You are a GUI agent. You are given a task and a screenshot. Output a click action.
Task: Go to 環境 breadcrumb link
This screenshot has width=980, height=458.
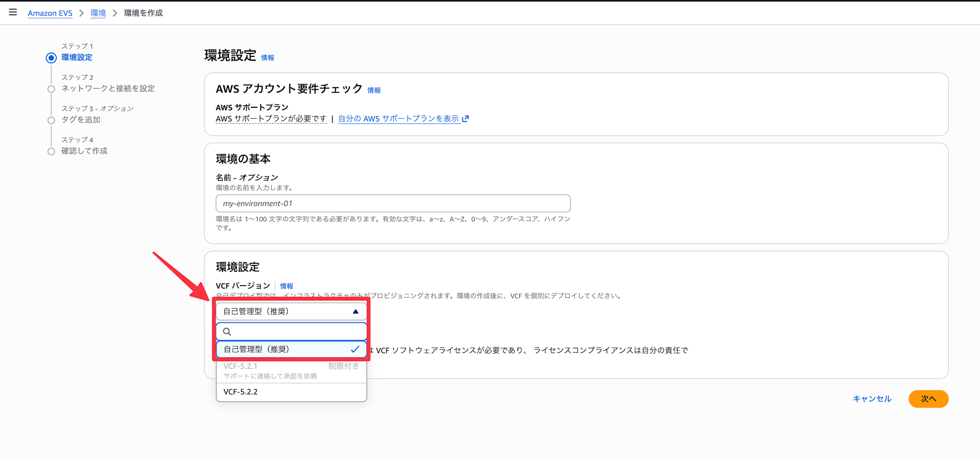coord(98,13)
